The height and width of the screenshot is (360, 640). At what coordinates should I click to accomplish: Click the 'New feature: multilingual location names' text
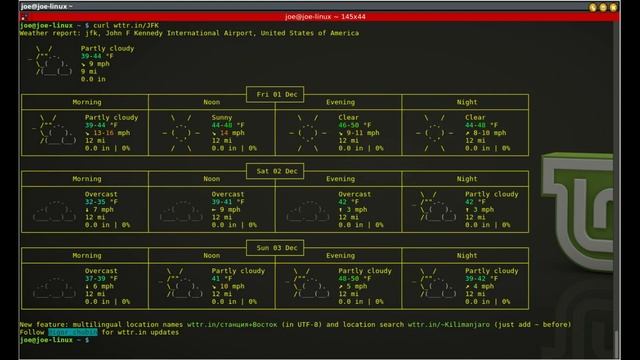tap(101, 324)
